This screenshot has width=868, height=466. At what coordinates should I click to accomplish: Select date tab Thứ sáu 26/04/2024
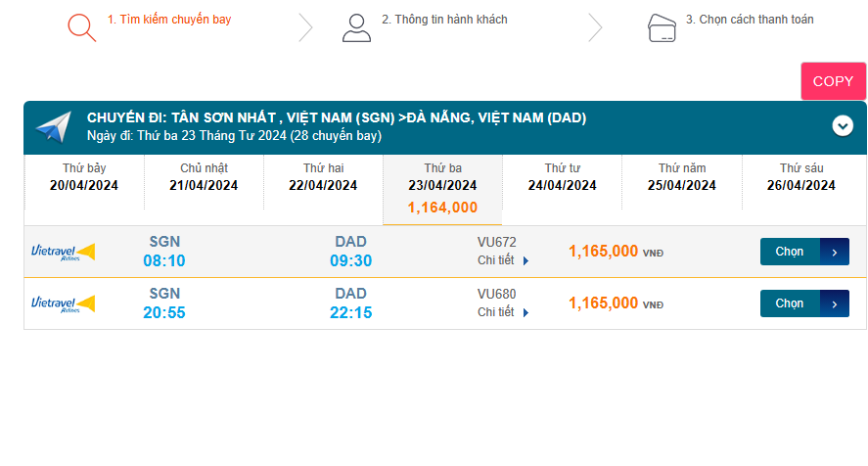801,177
